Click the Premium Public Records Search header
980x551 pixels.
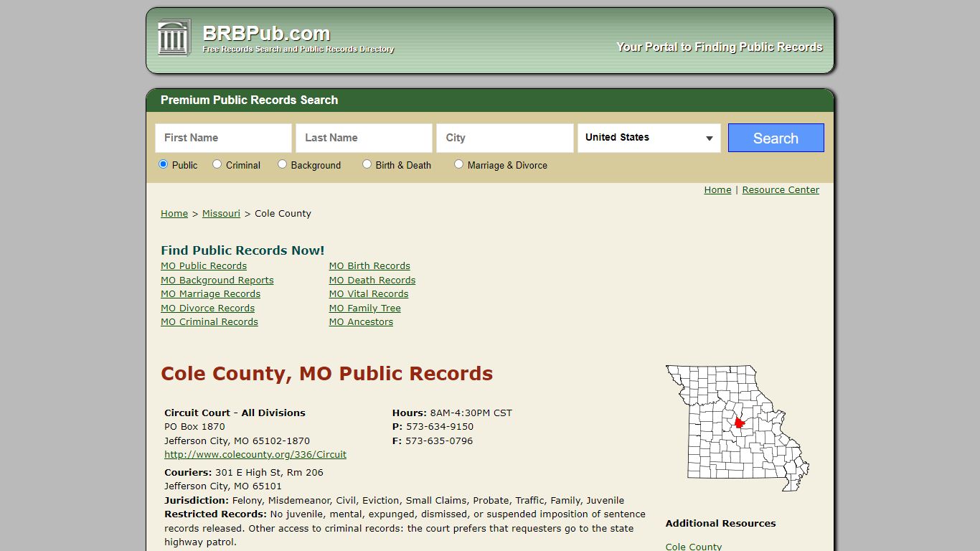pyautogui.click(x=249, y=100)
